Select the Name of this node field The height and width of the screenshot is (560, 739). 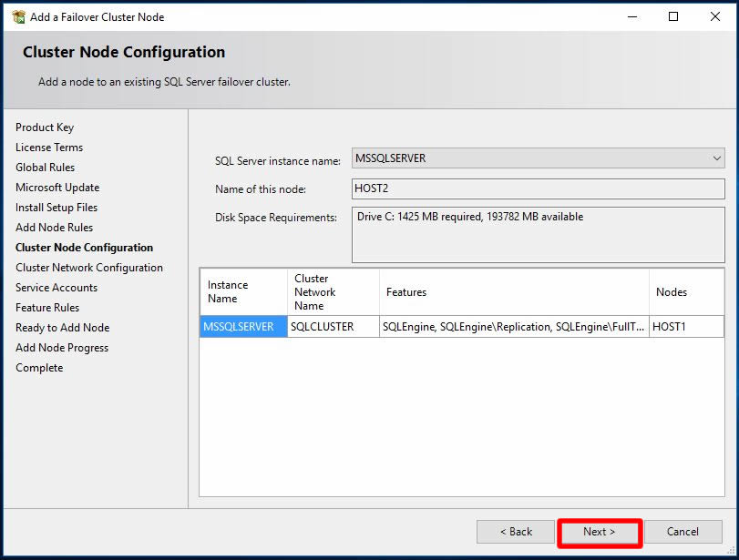click(x=538, y=189)
